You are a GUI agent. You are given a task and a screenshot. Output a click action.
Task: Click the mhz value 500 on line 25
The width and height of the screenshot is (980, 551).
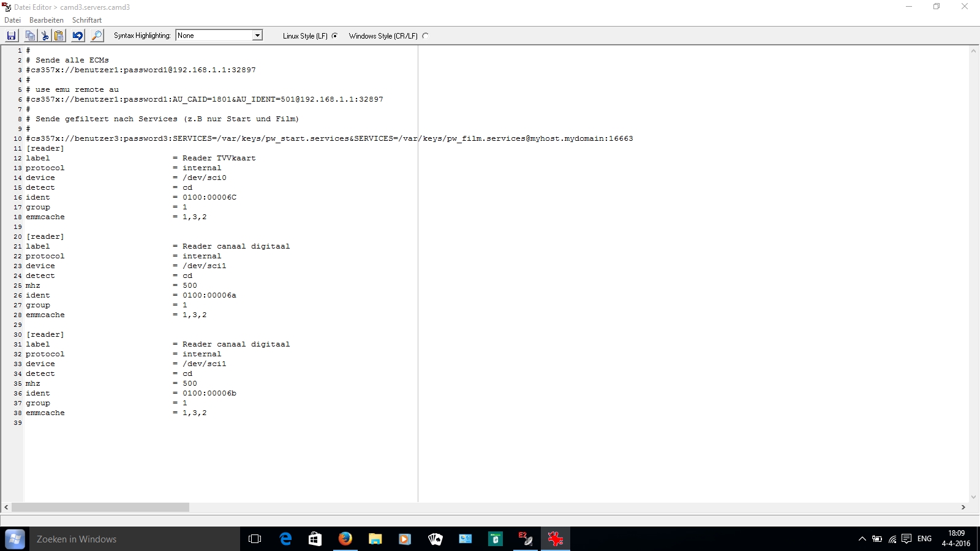pyautogui.click(x=190, y=285)
